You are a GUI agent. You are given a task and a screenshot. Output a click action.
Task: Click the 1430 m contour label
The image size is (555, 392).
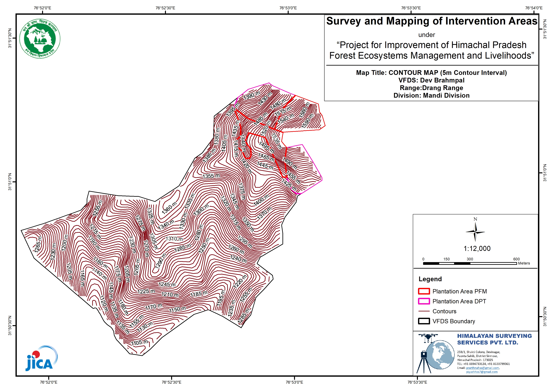[x=265, y=98]
